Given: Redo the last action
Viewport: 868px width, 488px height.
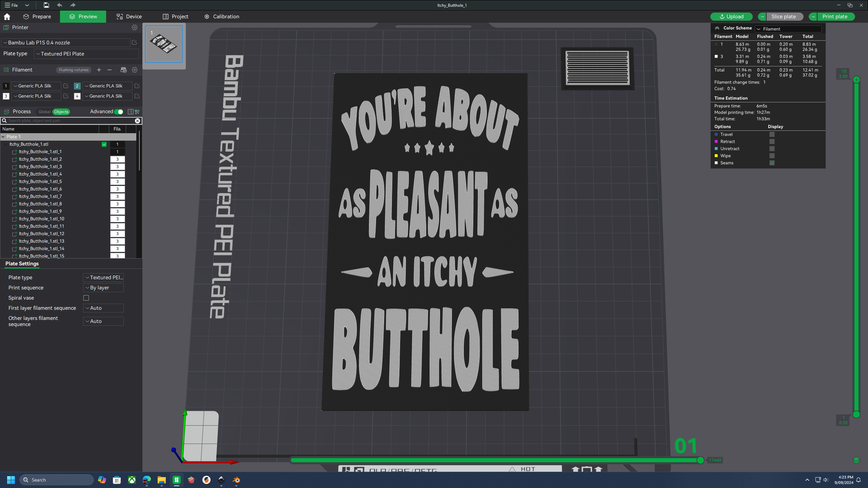Looking at the screenshot, I should pyautogui.click(x=73, y=5).
